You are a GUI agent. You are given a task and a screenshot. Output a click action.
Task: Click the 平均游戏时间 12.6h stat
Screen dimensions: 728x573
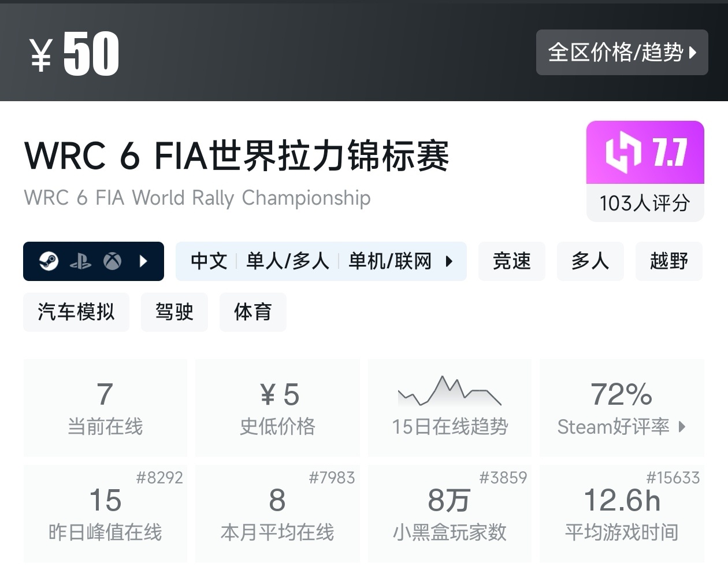[x=622, y=513]
